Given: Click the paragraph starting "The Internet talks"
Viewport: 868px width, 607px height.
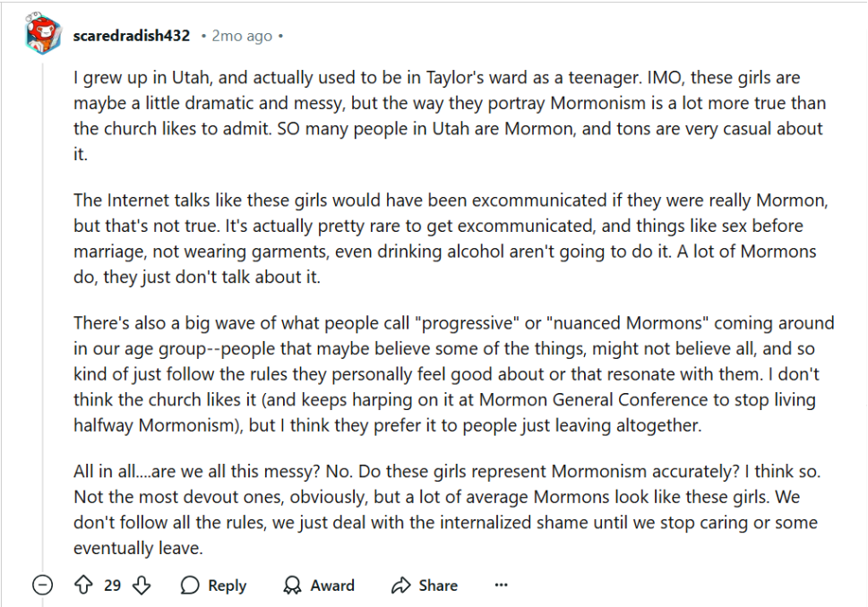Looking at the screenshot, I should click(x=451, y=238).
